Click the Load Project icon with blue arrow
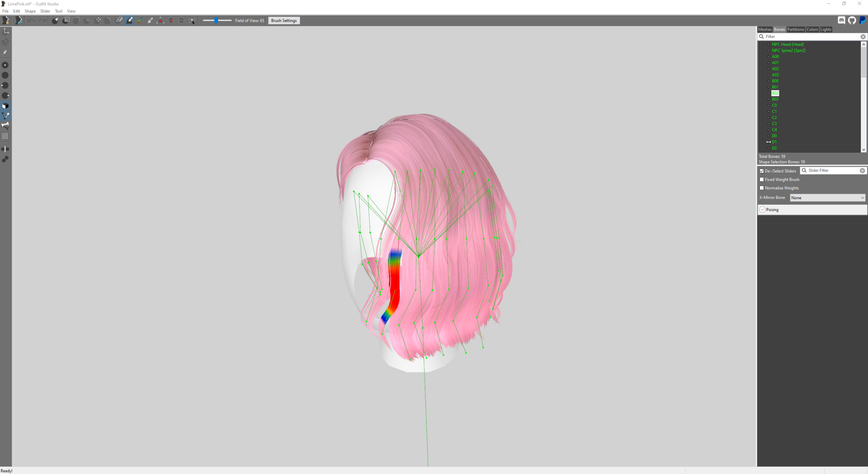 [x=18, y=20]
